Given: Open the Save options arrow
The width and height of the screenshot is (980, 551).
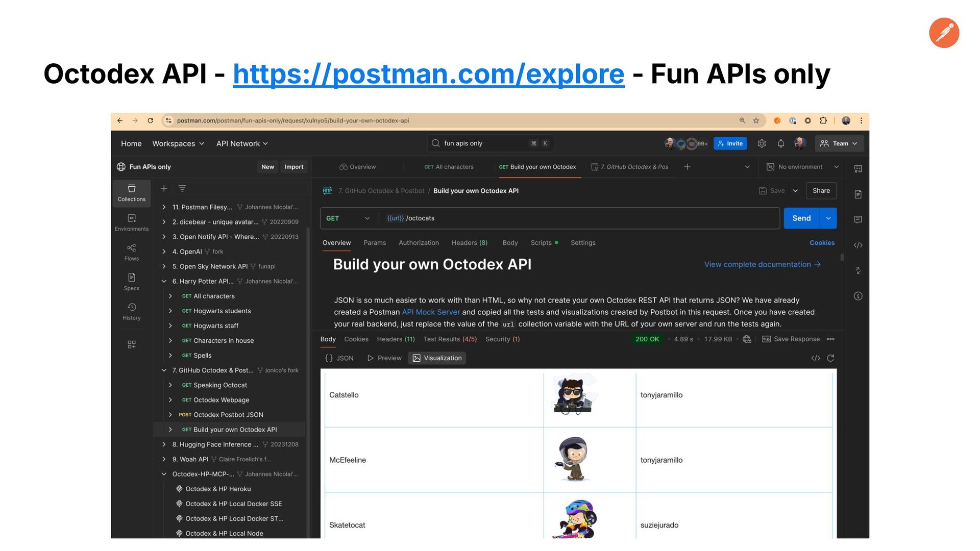Looking at the screenshot, I should point(795,191).
